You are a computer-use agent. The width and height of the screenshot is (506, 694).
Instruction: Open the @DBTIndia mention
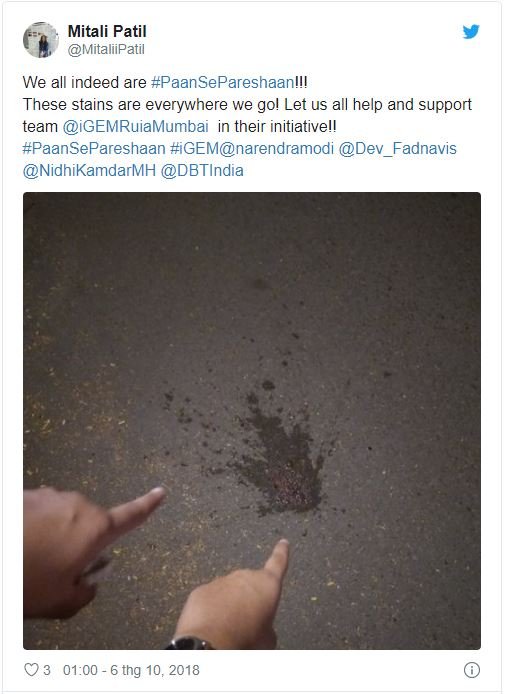[x=202, y=170]
